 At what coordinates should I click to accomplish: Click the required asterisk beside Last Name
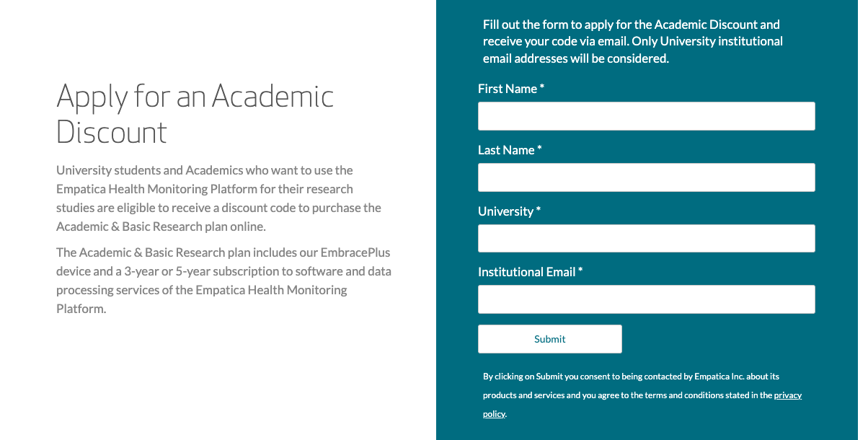539,149
